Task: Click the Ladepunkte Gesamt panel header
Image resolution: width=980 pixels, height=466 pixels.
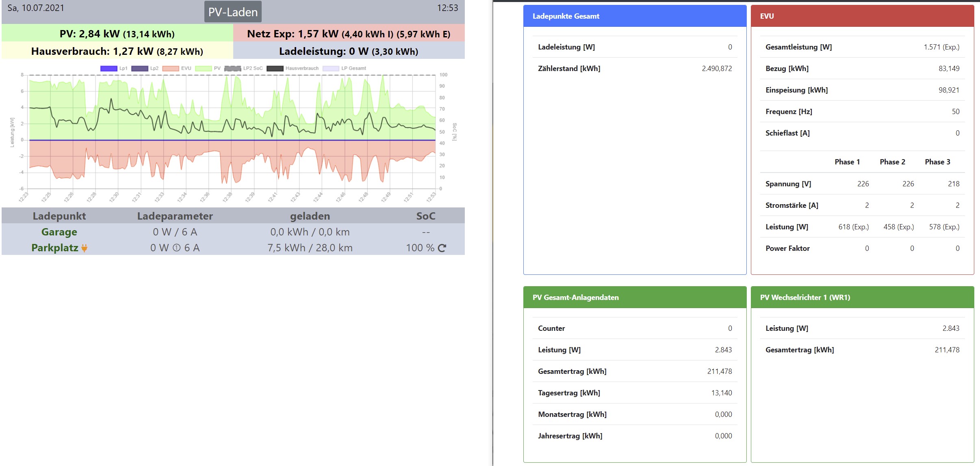Action: [x=635, y=16]
